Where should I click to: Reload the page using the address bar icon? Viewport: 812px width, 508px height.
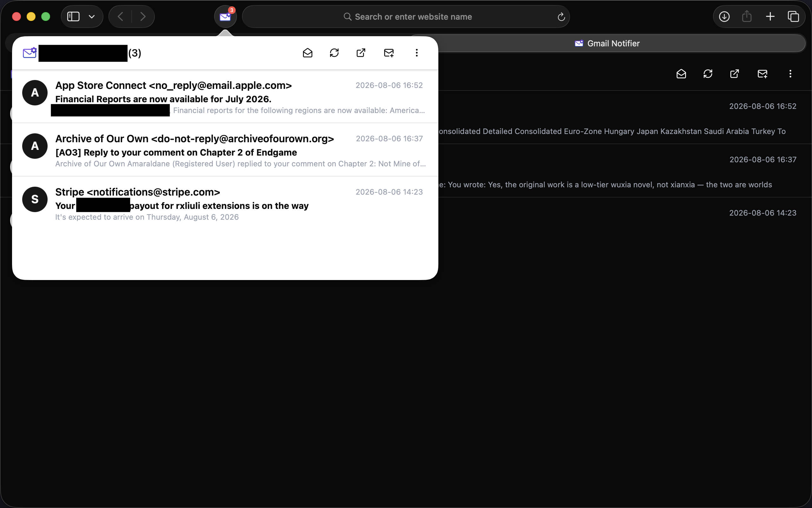tap(561, 17)
